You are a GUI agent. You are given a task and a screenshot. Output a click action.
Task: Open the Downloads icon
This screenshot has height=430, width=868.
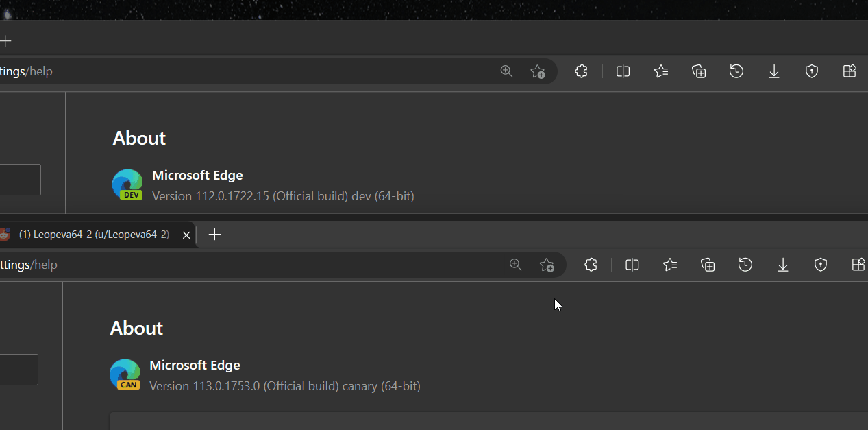774,71
